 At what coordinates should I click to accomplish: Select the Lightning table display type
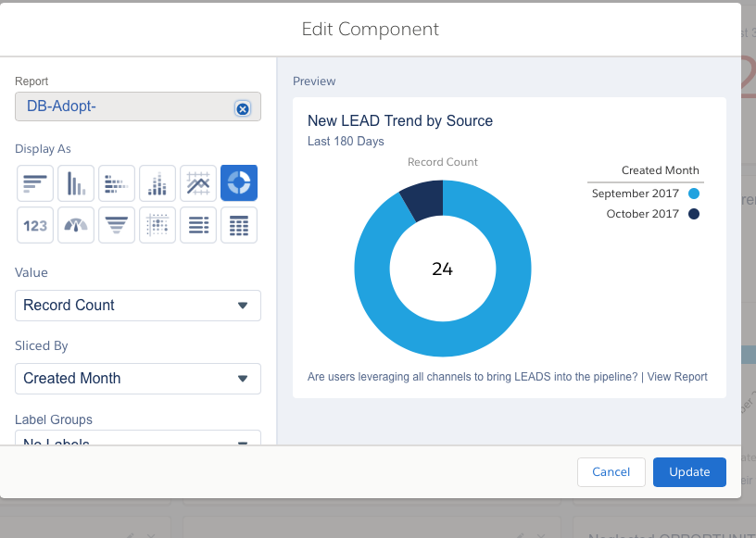click(x=198, y=225)
